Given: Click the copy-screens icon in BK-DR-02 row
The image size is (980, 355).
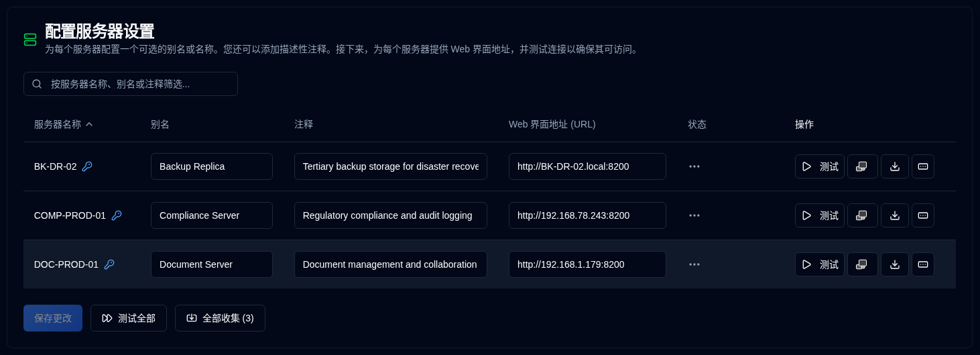Looking at the screenshot, I should click(862, 166).
